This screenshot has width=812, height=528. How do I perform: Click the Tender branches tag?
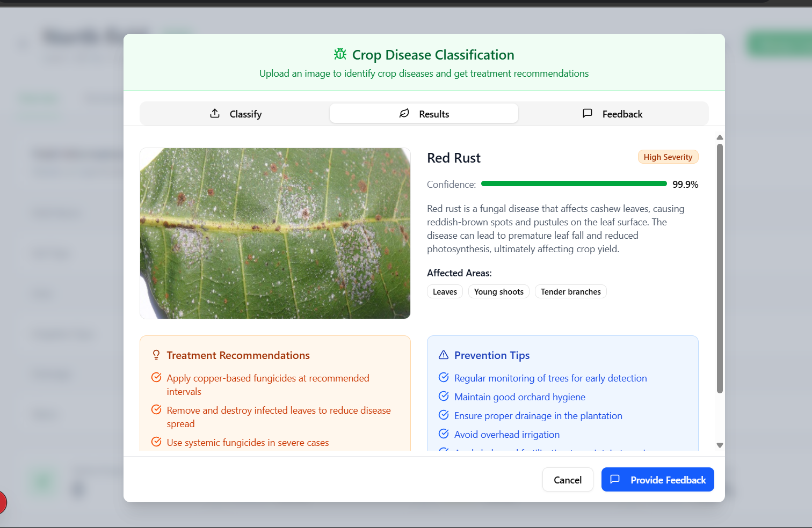(570, 291)
